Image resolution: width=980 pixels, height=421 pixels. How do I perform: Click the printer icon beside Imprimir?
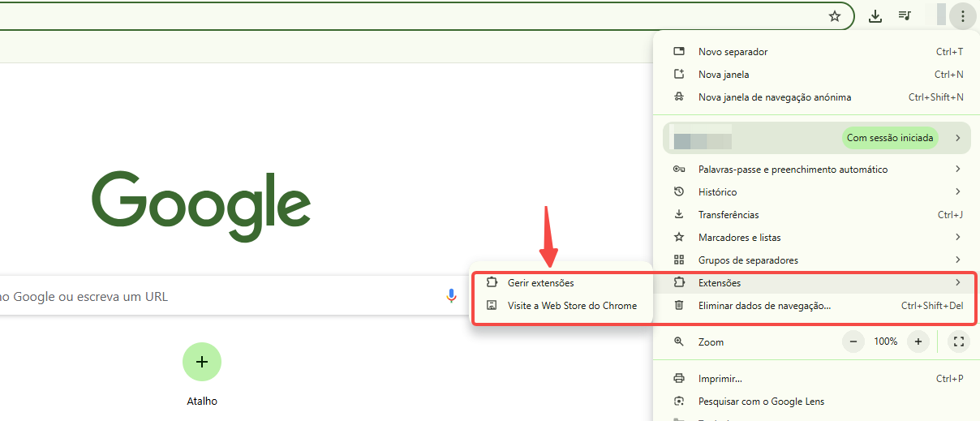click(679, 378)
